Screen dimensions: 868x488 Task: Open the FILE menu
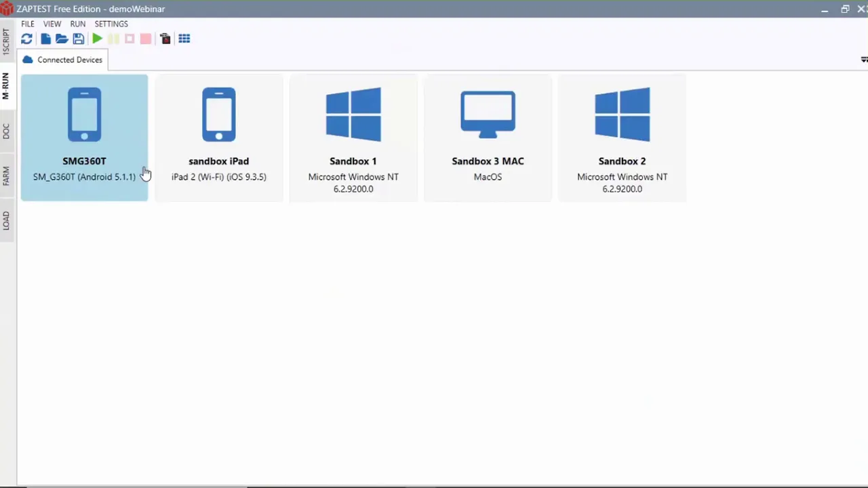(28, 24)
